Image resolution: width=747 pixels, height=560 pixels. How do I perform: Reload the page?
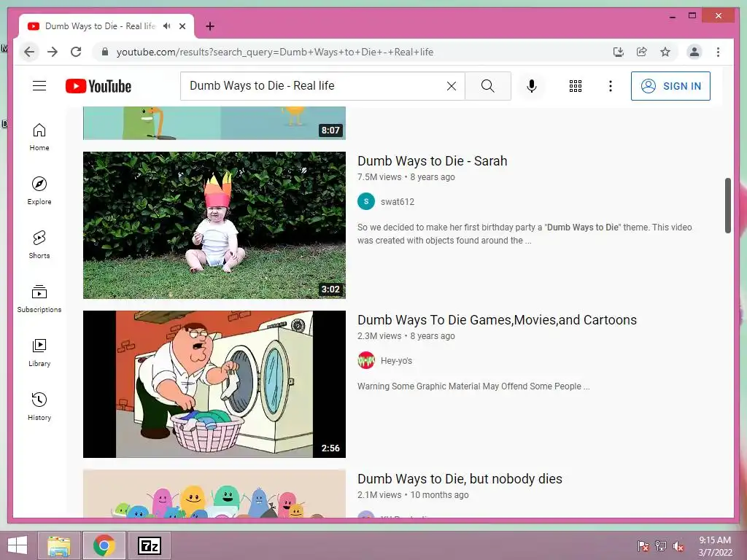click(76, 52)
